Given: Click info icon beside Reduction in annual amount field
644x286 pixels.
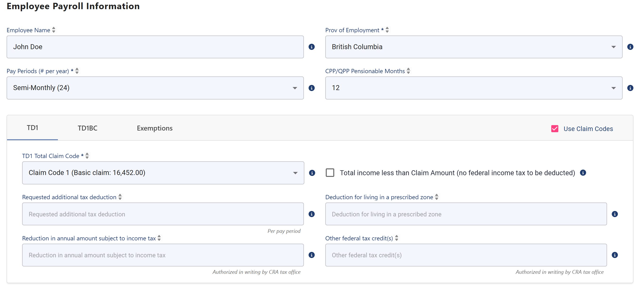Looking at the screenshot, I should tap(311, 255).
